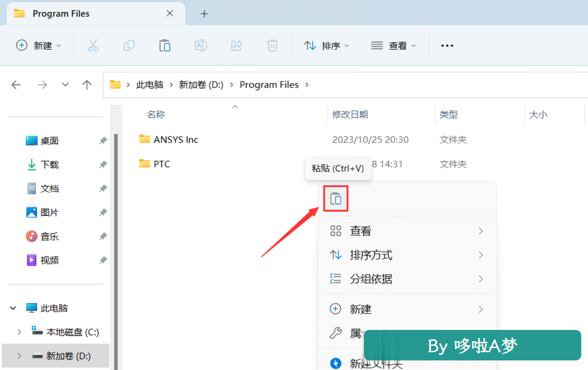This screenshot has height=370, width=588.
Task: Sort by 名称 column header
Action: click(x=156, y=115)
